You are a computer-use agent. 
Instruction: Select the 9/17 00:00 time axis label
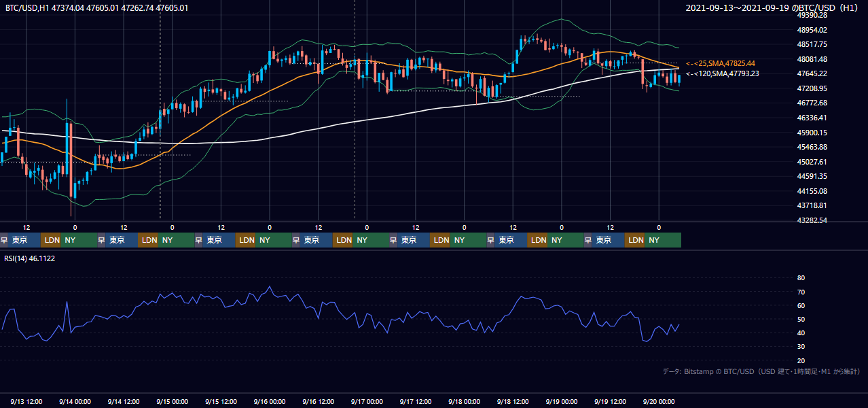[x=367, y=401]
